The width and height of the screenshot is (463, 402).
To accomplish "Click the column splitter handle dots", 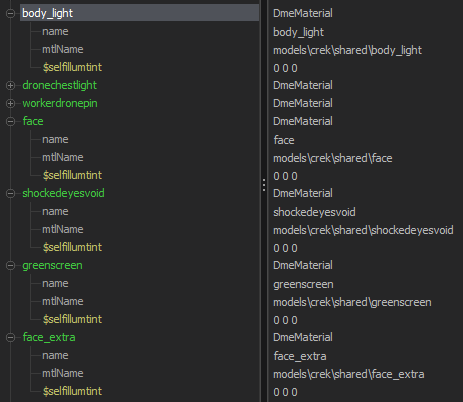I will tap(264, 185).
